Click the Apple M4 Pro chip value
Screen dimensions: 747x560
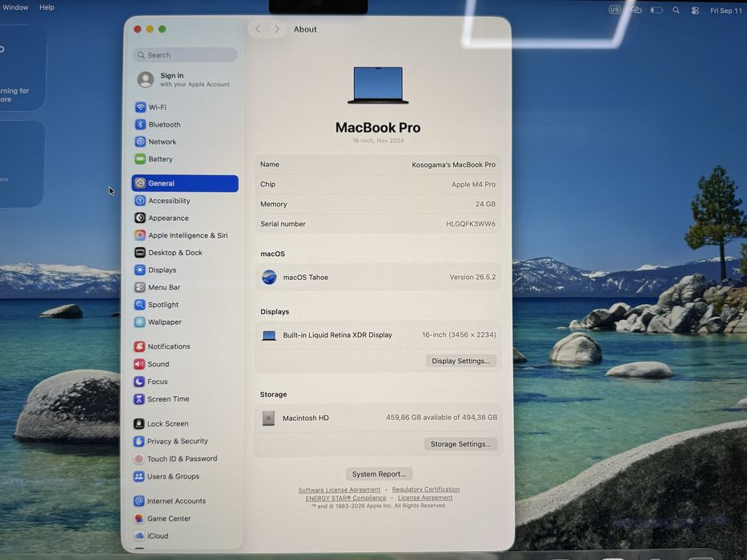click(473, 184)
